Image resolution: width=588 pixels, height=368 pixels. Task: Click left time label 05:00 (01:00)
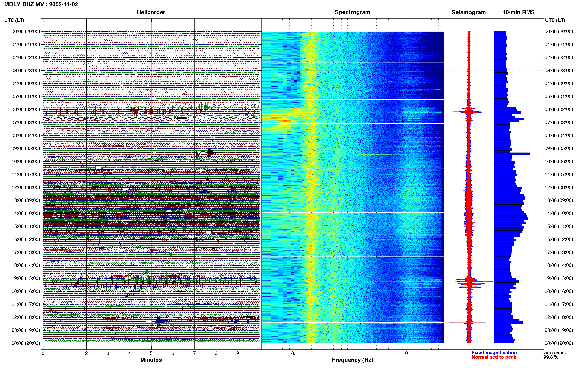tap(26, 96)
